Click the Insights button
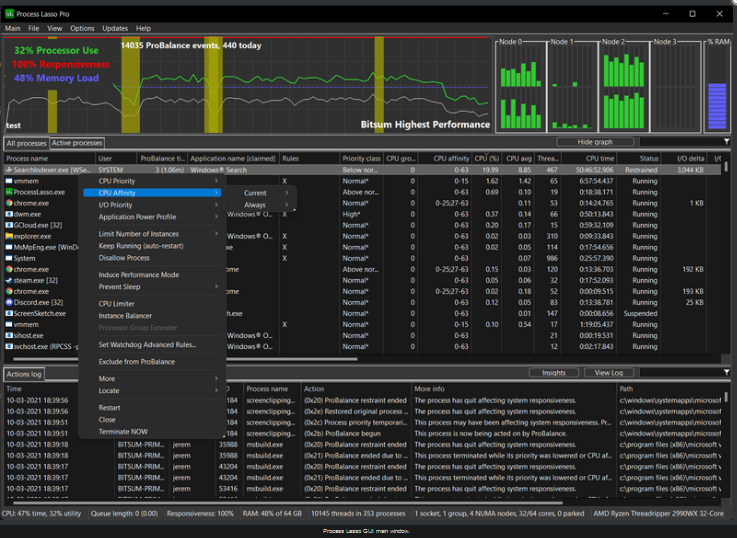The image size is (737, 538). (x=554, y=373)
